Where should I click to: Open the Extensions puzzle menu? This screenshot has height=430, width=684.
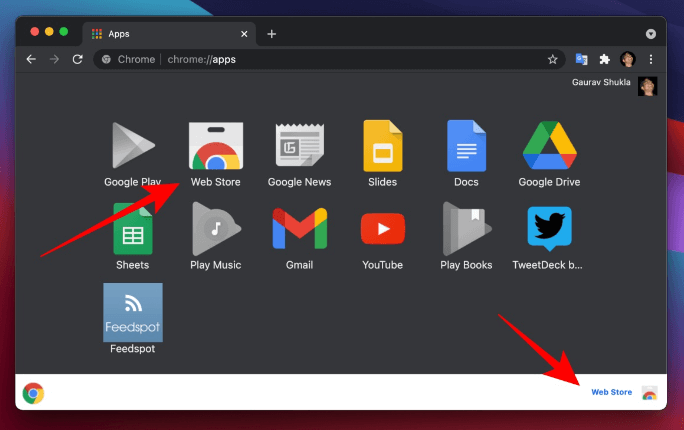[604, 59]
